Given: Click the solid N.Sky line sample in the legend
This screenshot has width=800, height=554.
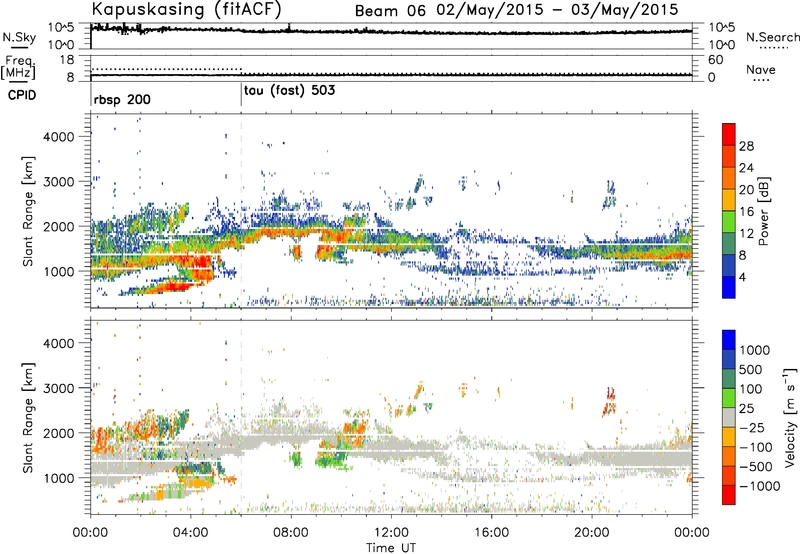Looking at the screenshot, I should (x=19, y=47).
